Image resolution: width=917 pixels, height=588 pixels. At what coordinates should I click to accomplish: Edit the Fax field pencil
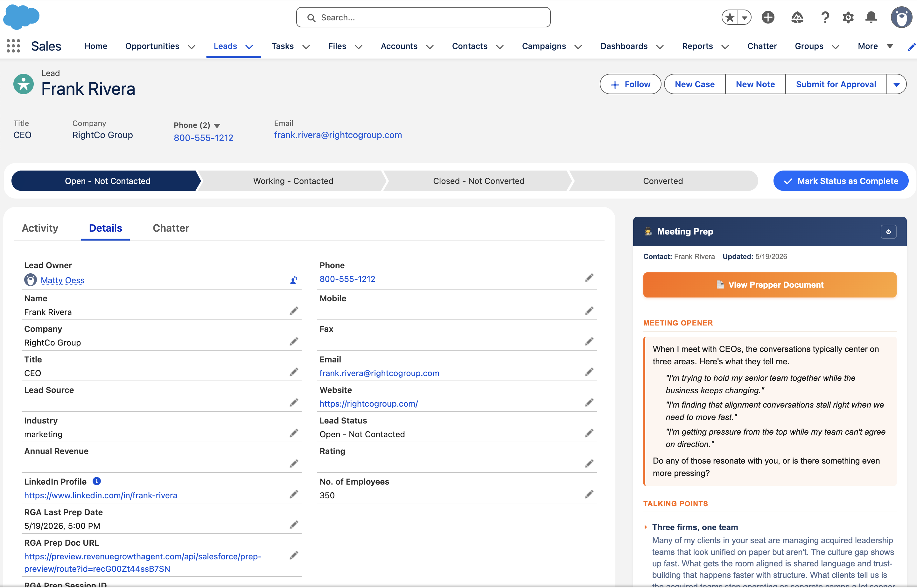pyautogui.click(x=589, y=341)
